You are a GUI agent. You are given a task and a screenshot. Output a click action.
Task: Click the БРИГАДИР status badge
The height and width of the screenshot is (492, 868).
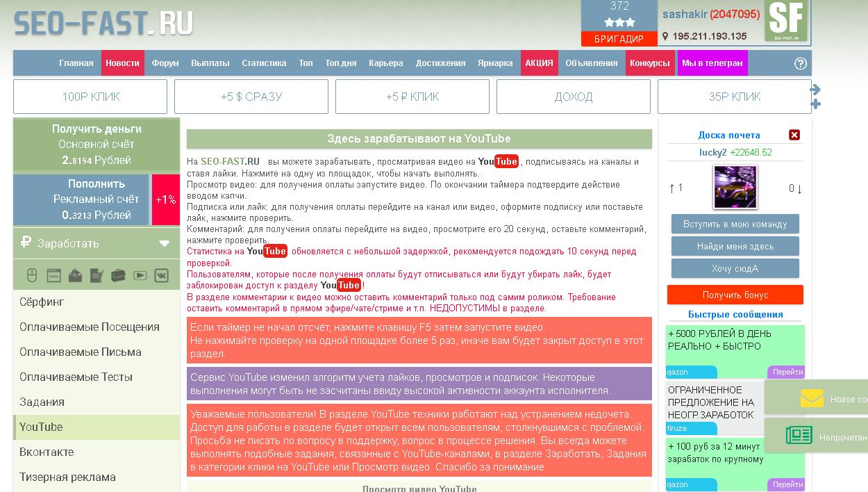619,39
